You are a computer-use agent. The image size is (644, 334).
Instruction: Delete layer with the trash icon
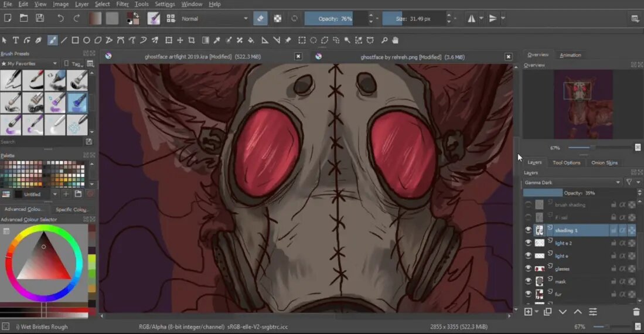636,312
